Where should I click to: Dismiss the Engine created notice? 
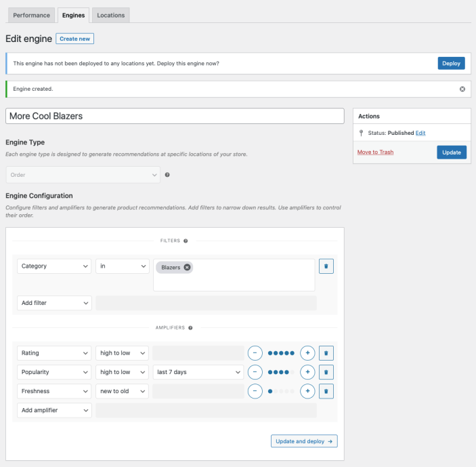(x=462, y=89)
